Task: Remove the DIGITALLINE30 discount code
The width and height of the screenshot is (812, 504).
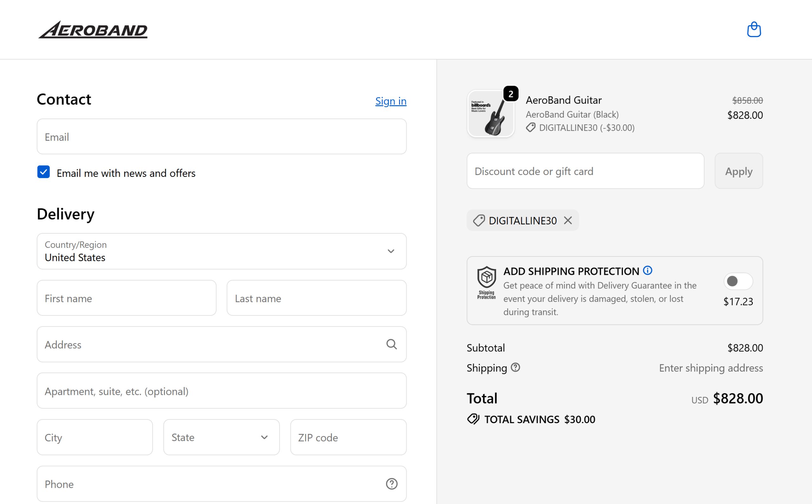Action: 567,220
